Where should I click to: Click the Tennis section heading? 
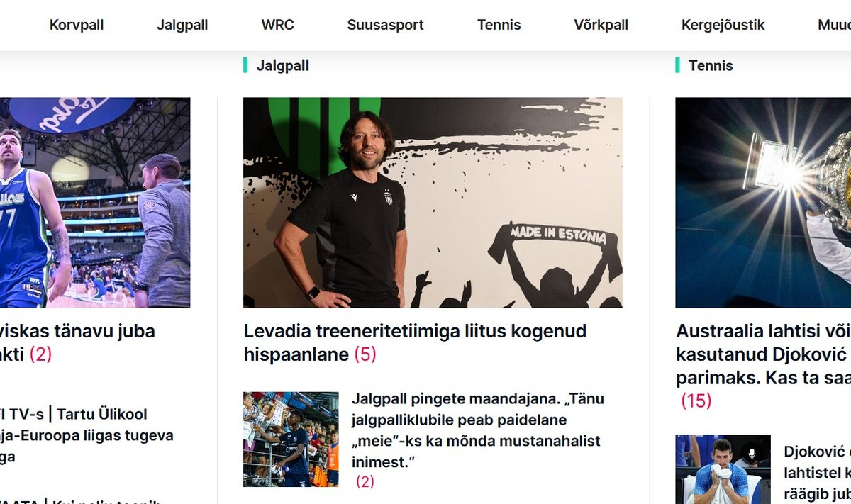point(711,66)
